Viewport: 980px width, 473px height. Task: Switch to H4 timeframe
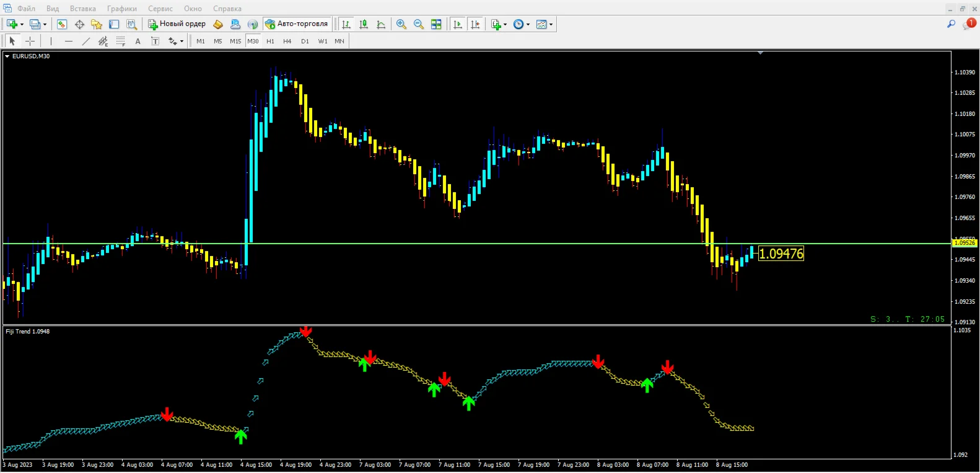tap(287, 41)
